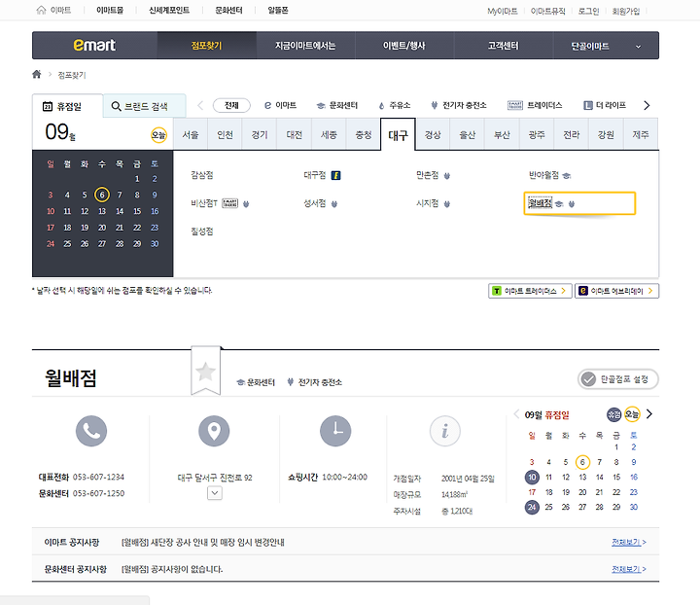
Task: Open the 새단장 공사 안내 notice
Action: click(202, 542)
